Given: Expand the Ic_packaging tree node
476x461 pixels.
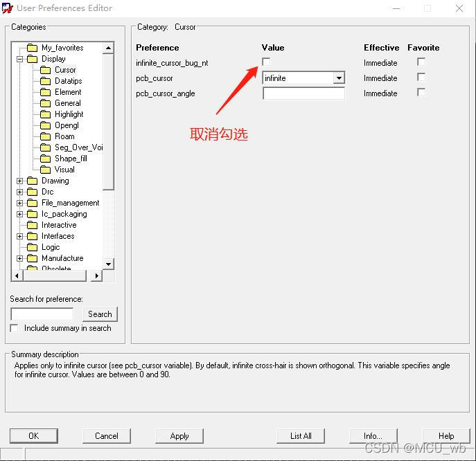Looking at the screenshot, I should coord(19,215).
